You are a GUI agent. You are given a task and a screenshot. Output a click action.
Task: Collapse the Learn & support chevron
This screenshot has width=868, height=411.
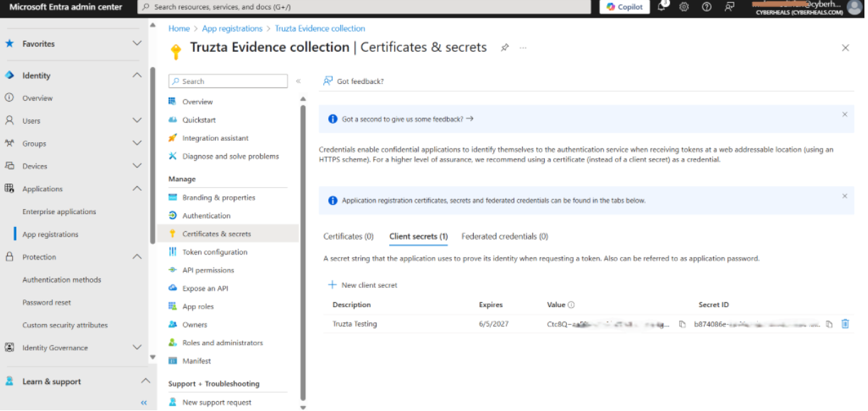click(145, 381)
